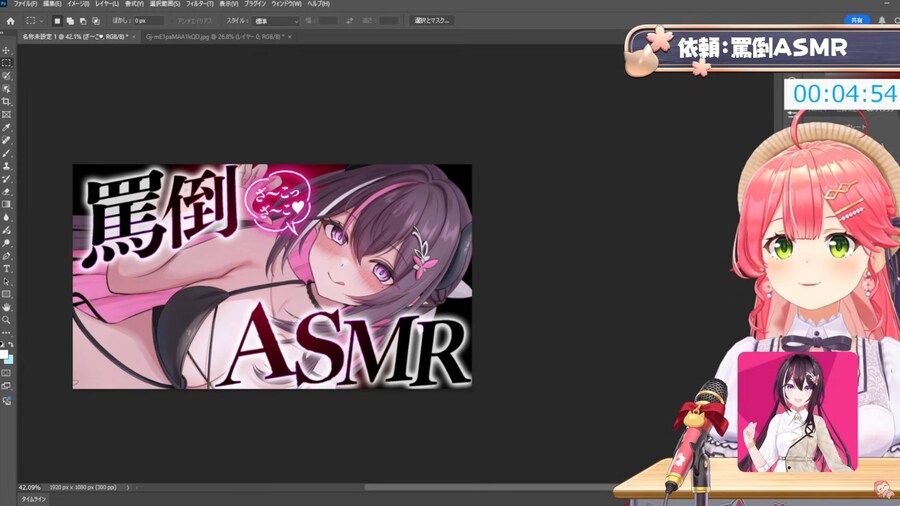Open the Filter menu
The width and height of the screenshot is (900, 506).
point(199,4)
